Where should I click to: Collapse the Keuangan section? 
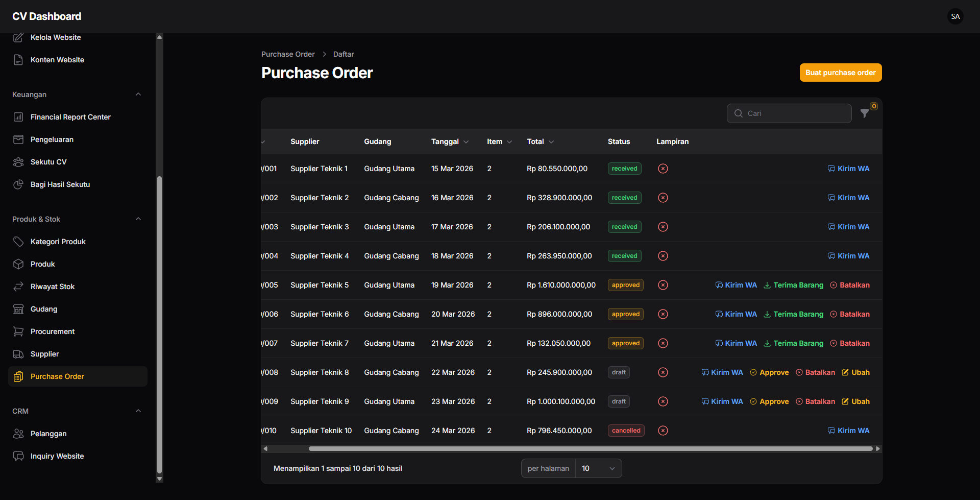coord(138,94)
